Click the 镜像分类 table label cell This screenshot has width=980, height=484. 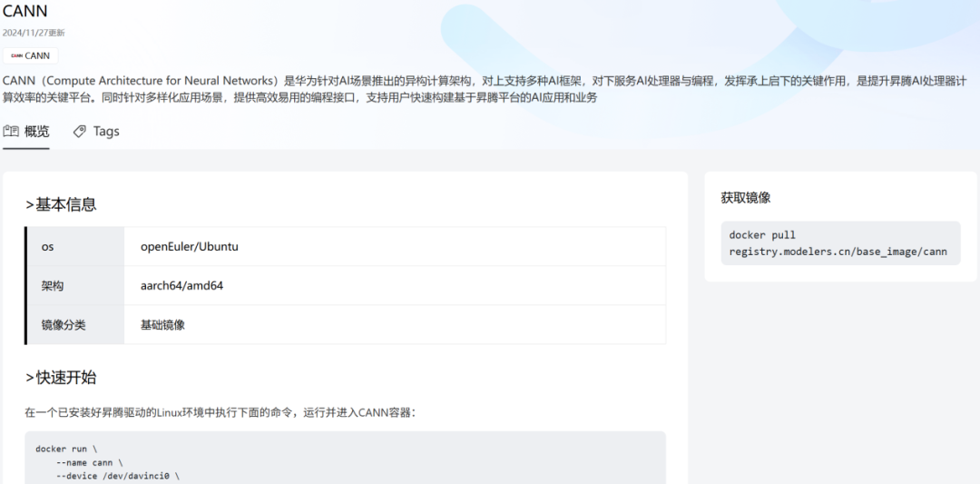pyautogui.click(x=75, y=325)
